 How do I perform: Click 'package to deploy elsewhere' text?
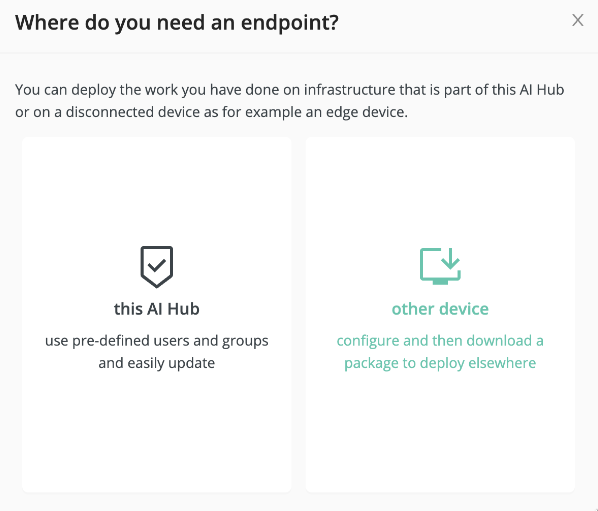pyautogui.click(x=440, y=363)
